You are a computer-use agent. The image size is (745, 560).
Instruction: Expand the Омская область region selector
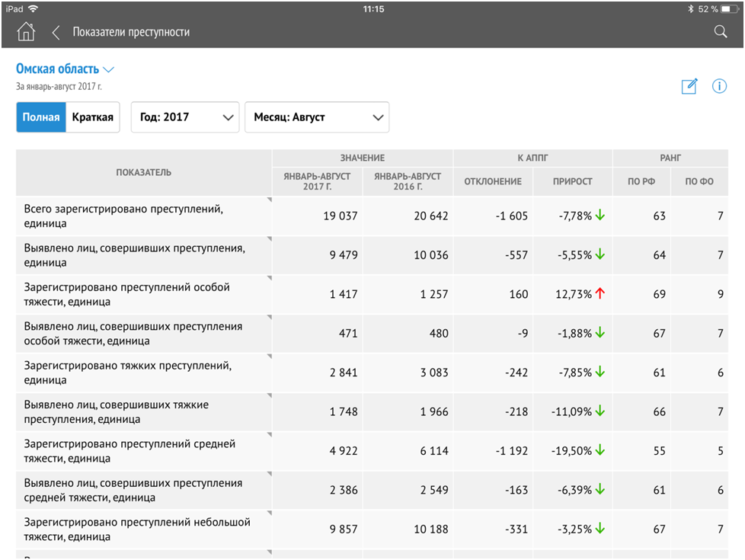pyautogui.click(x=65, y=69)
